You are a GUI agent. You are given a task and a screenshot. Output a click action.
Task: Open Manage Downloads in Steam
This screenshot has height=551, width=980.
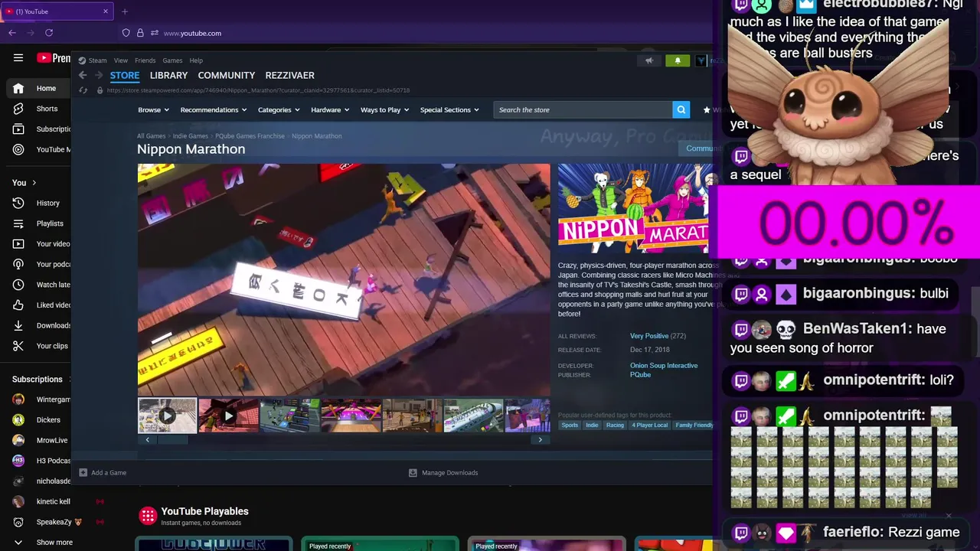[443, 473]
